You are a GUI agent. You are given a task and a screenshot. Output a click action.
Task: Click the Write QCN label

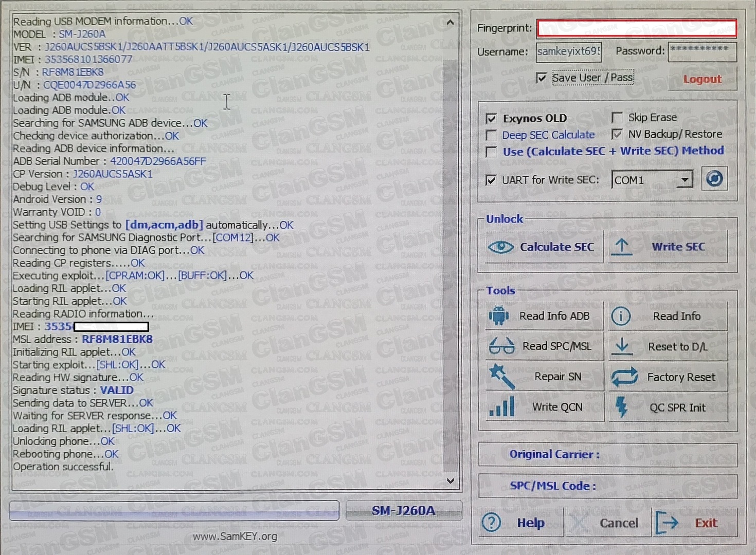point(557,407)
